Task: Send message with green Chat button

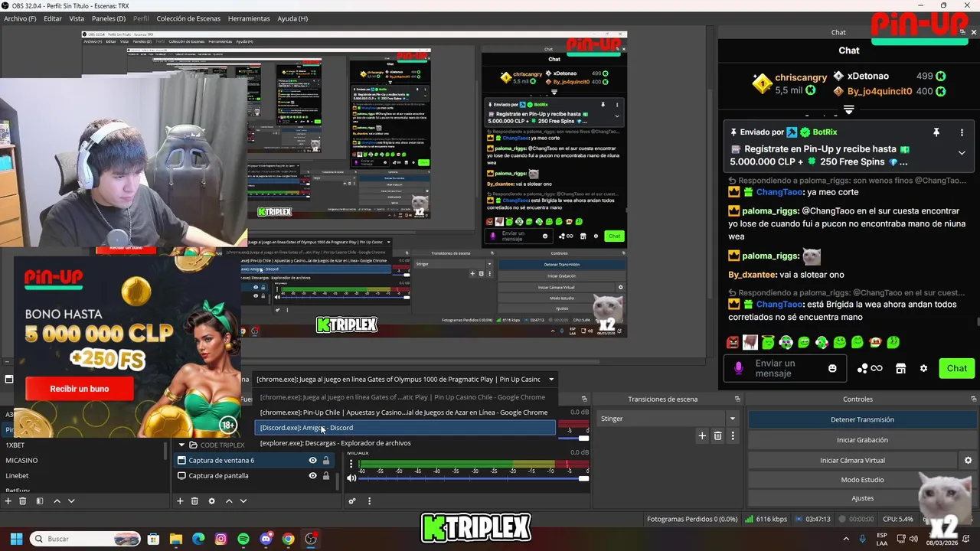Action: [956, 368]
